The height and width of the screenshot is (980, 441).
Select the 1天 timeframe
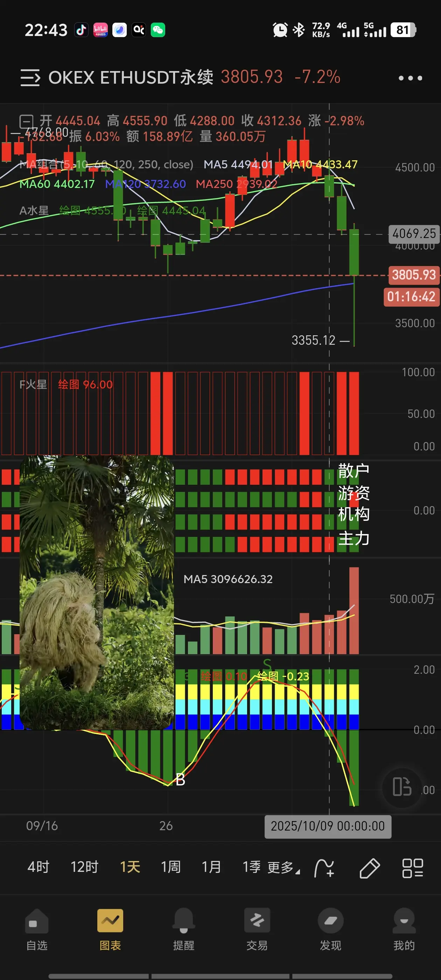[130, 867]
